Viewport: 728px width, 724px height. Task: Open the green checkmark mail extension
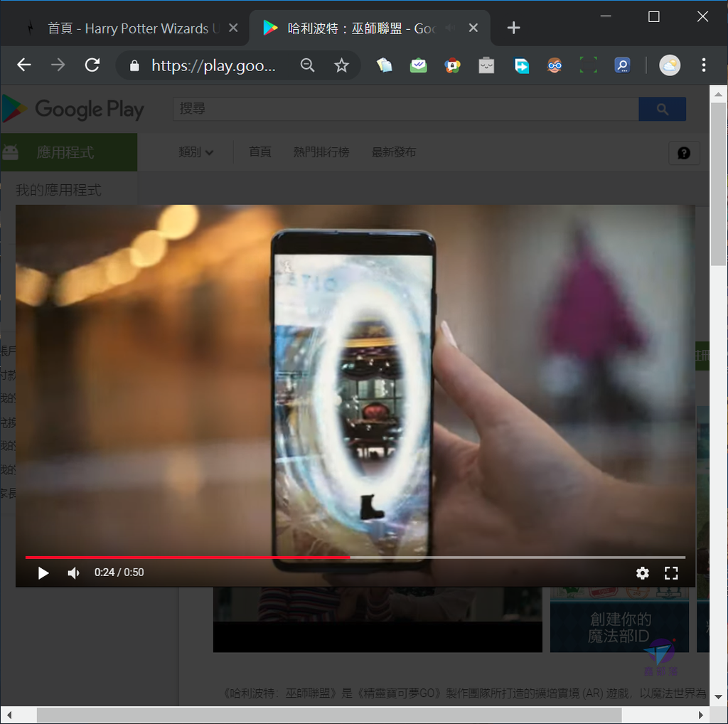418,65
